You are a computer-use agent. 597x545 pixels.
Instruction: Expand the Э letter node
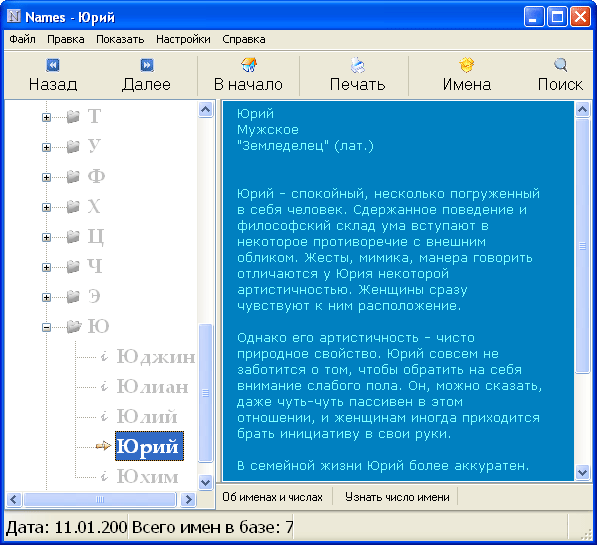click(x=46, y=297)
